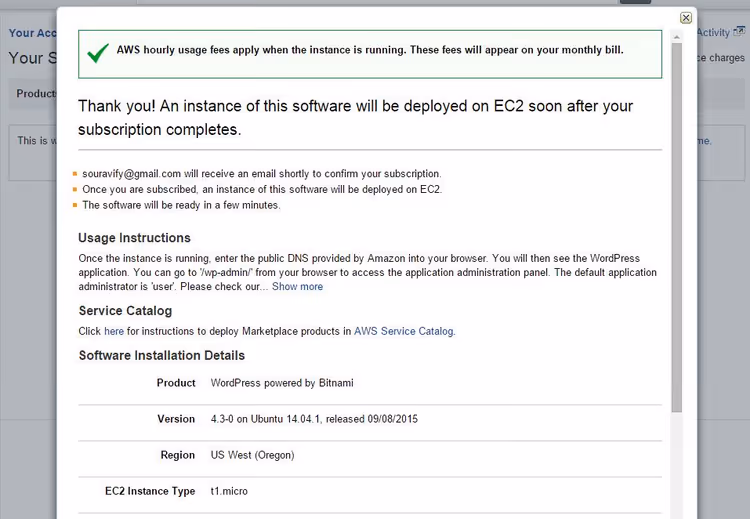The height and width of the screenshot is (519, 750).
Task: Click the 't1.micro' instance type value
Action: click(229, 491)
